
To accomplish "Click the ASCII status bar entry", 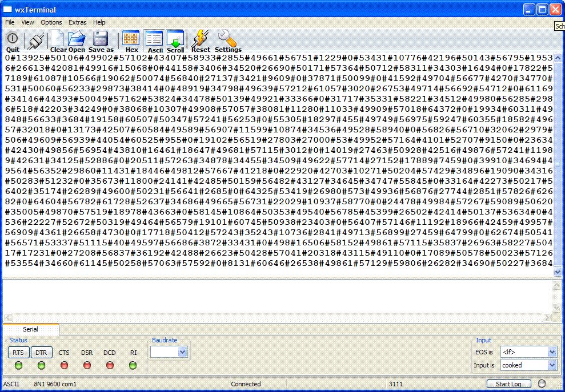I will [x=11, y=384].
